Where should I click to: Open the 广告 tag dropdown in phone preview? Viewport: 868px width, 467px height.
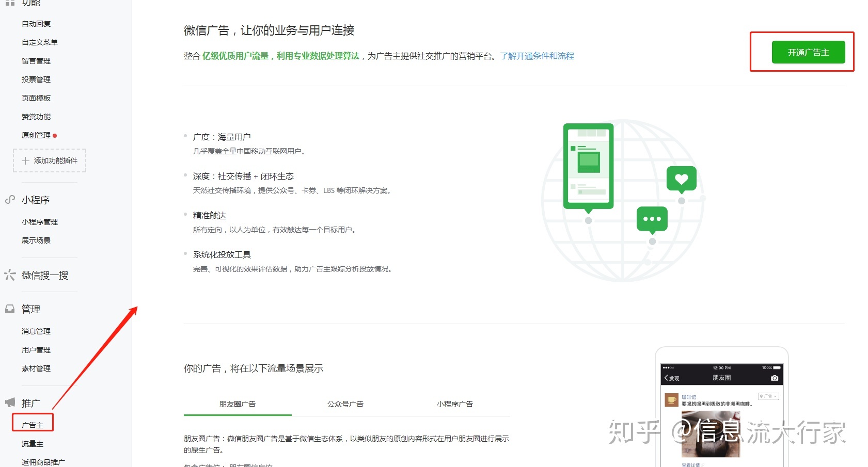(x=768, y=396)
